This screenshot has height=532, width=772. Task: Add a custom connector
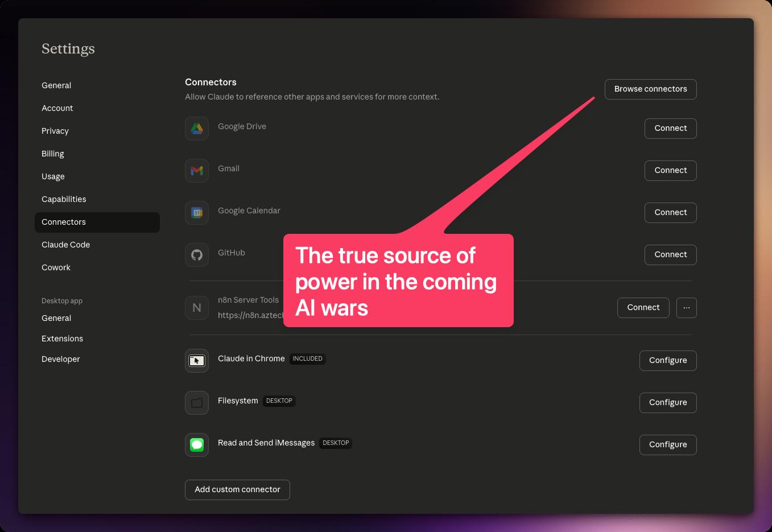tap(237, 490)
